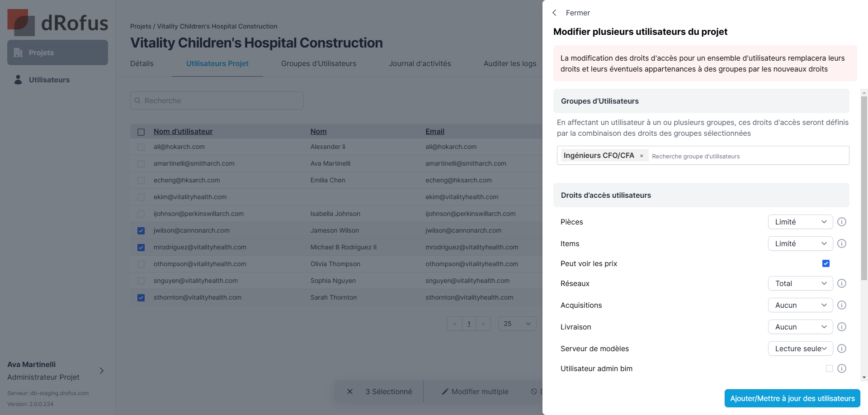
Task: Click the user group search field
Action: pos(746,156)
